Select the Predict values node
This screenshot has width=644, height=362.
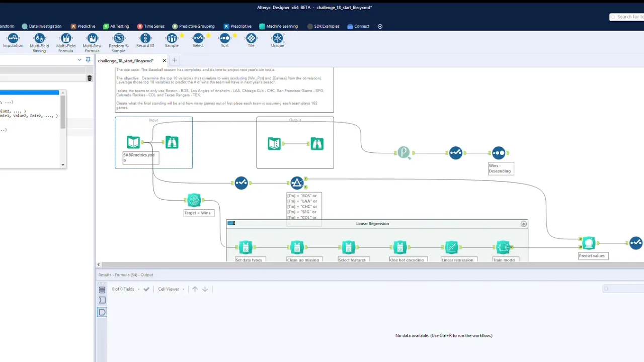(589, 243)
